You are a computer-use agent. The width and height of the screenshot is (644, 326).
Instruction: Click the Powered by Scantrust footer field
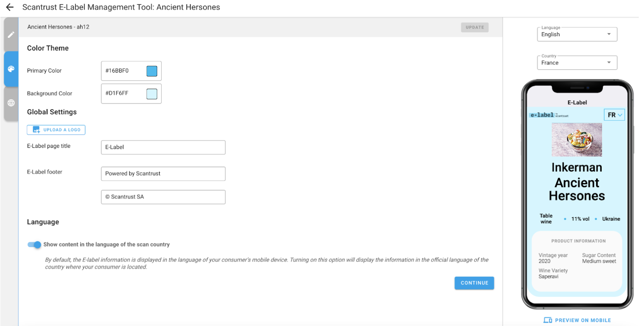163,174
